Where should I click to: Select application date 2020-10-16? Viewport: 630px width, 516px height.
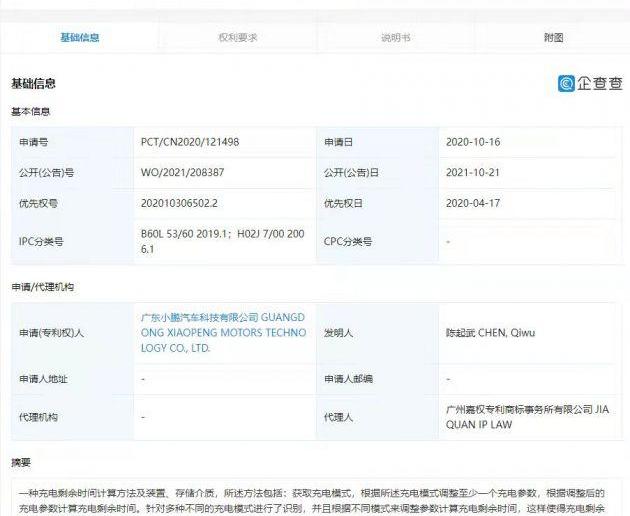(473, 142)
